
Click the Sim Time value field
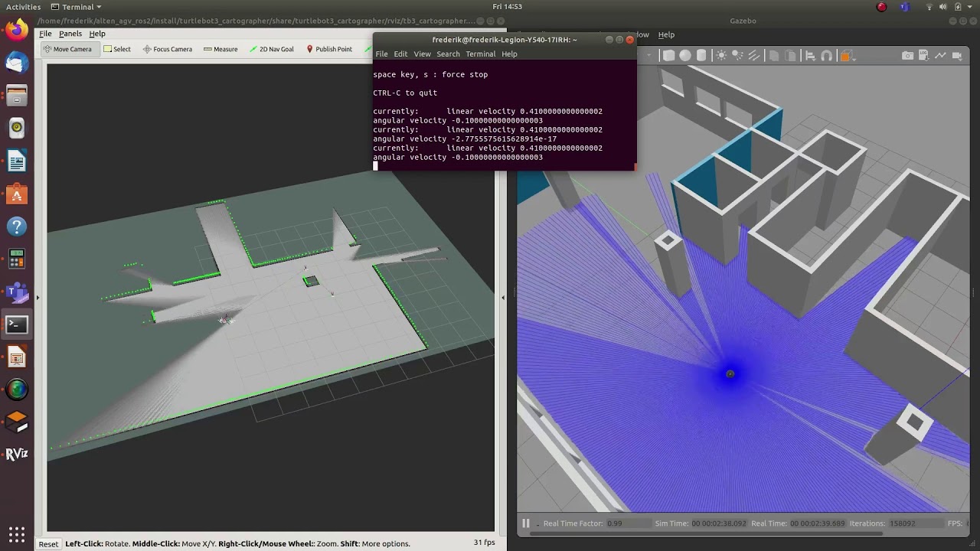click(719, 523)
